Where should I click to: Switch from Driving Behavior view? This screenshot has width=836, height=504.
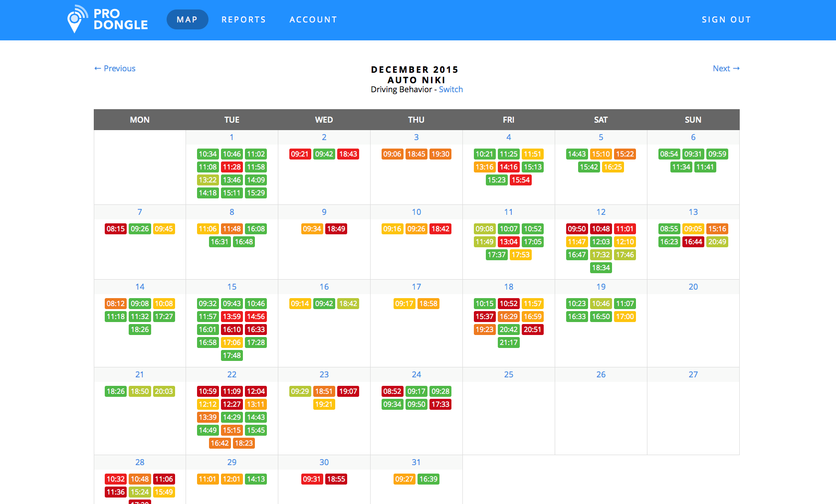tap(450, 89)
